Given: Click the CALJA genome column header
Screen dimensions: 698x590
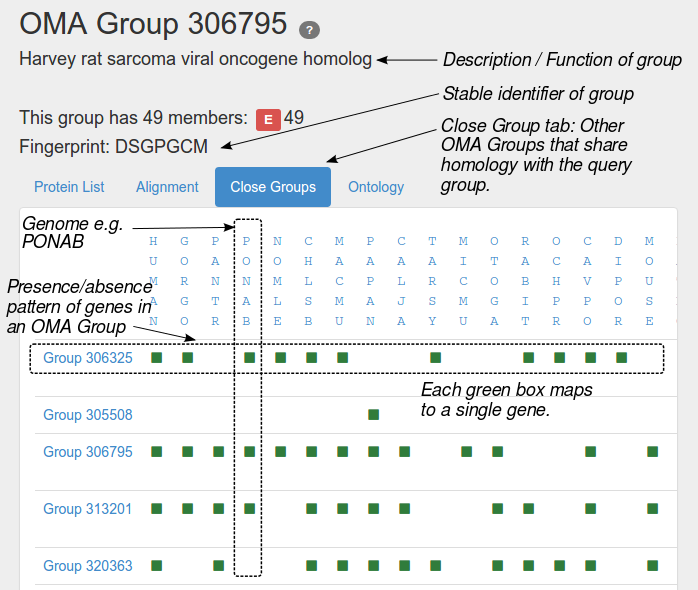Looking at the screenshot, I should click(x=402, y=281).
